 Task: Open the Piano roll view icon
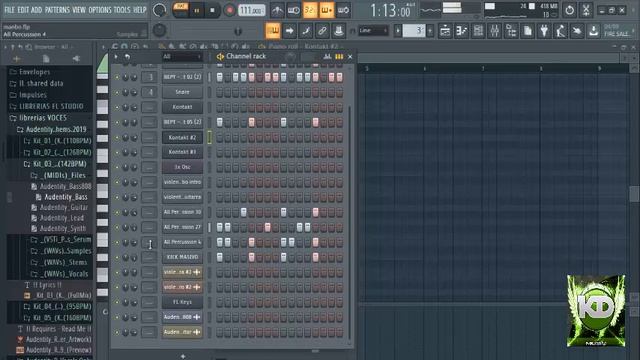pyautogui.click(x=462, y=31)
